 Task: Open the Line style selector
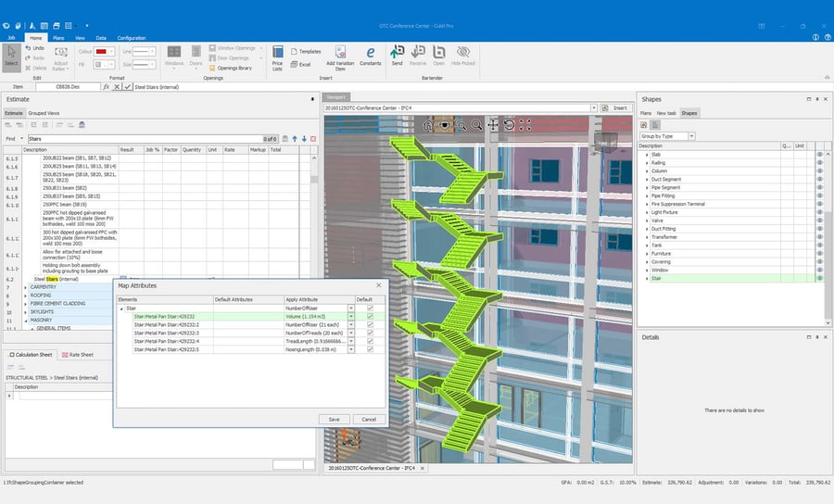click(145, 52)
